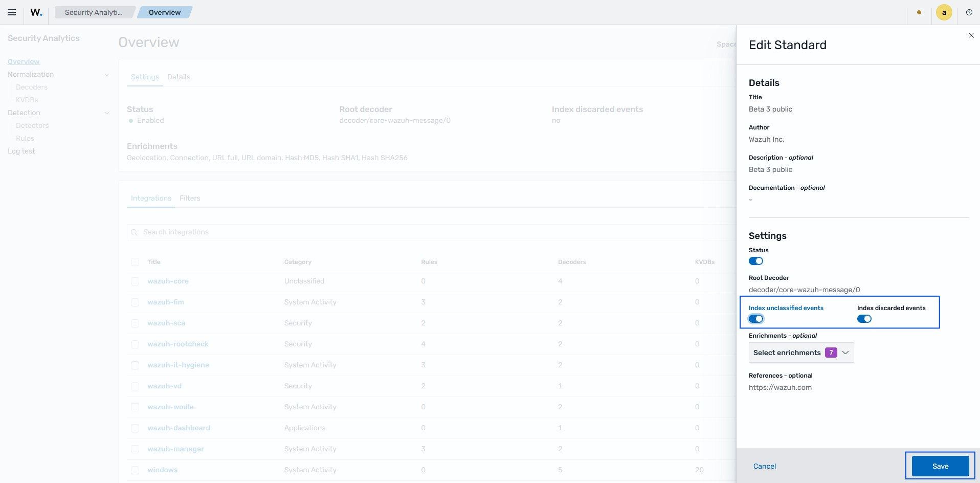980x483 pixels.
Task: Switch to the Details tab
Action: pos(179,77)
